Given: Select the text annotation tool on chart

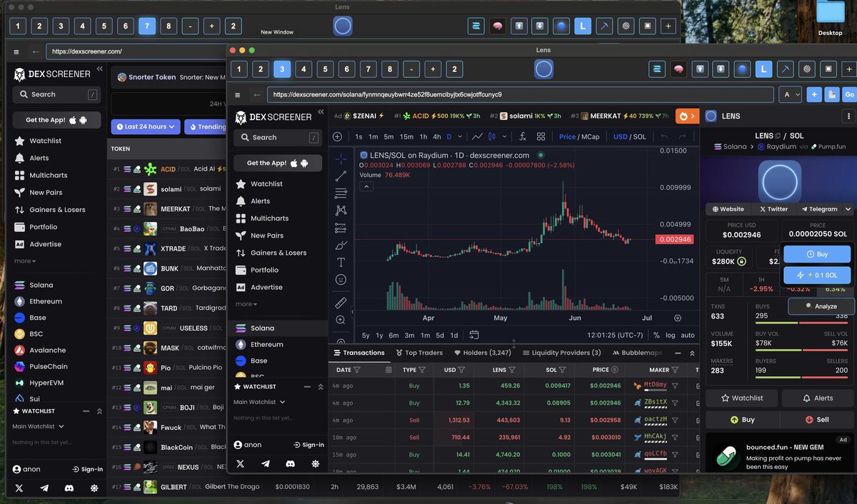Looking at the screenshot, I should (341, 262).
